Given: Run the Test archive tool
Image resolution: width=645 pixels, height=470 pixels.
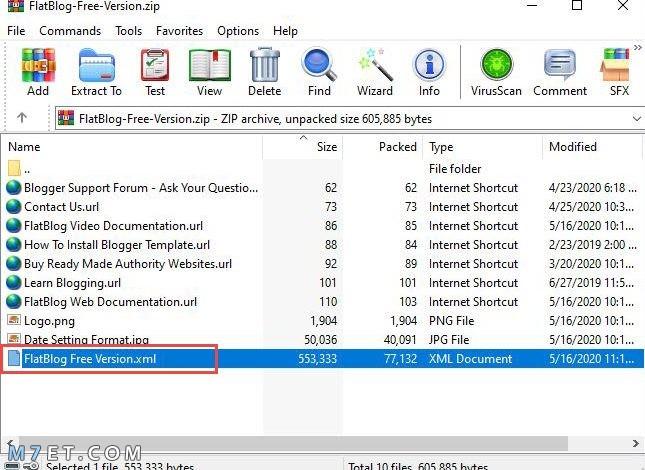Looking at the screenshot, I should (155, 72).
